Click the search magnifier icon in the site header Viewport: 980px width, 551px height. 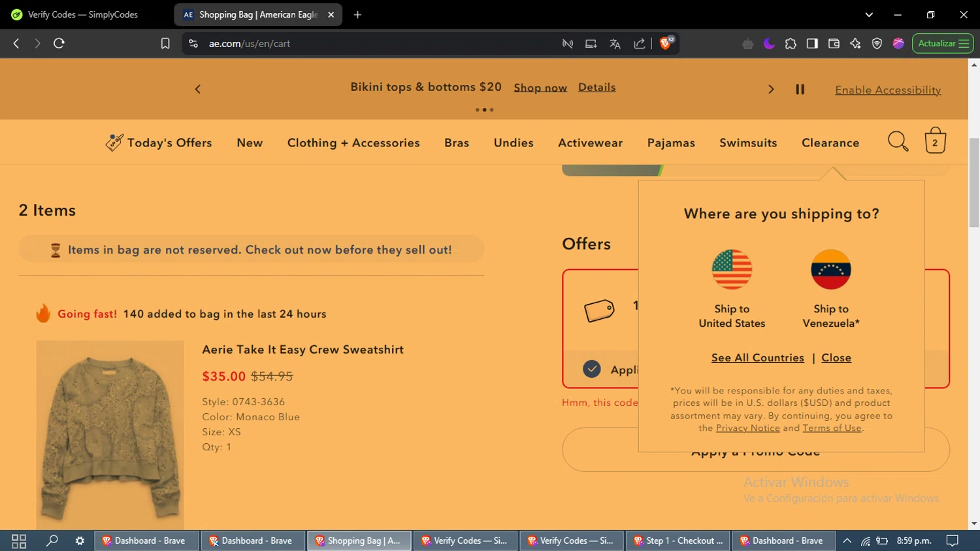898,141
